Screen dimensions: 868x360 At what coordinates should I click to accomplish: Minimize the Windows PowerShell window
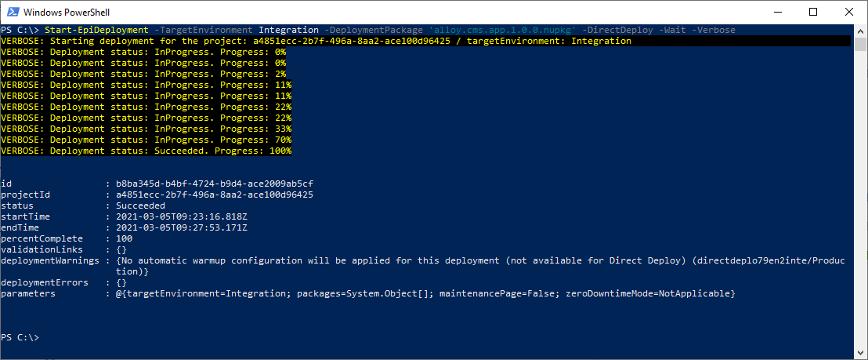[x=776, y=12]
